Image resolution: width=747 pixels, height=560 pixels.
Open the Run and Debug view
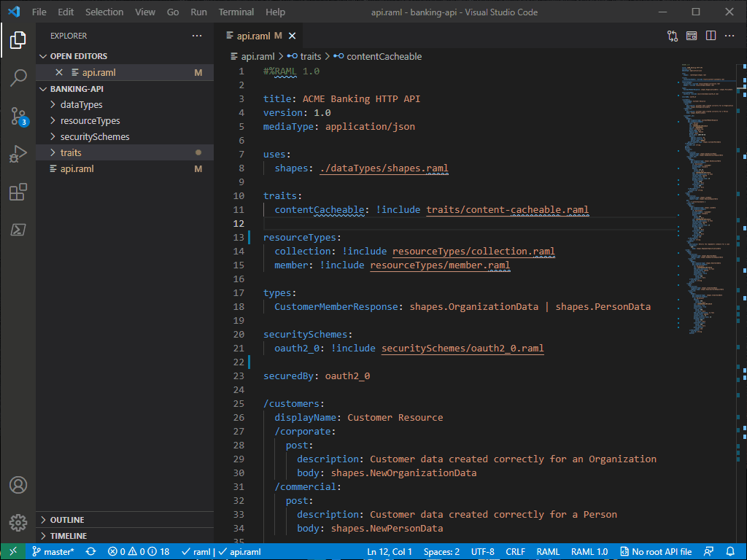18,154
